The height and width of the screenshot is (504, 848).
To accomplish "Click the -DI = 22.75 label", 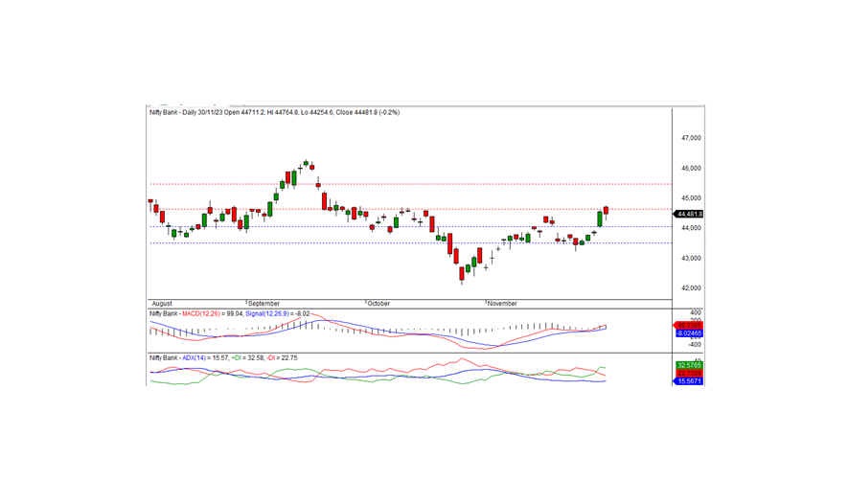I will click(281, 358).
